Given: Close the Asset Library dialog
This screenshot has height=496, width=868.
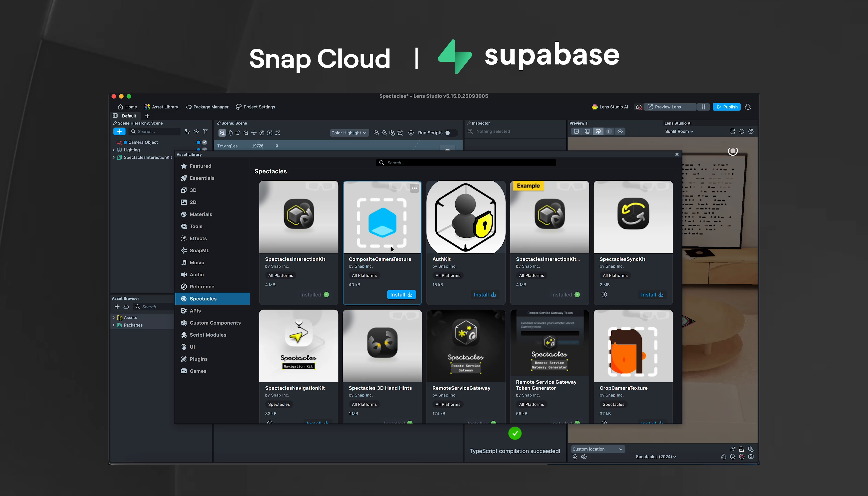Looking at the screenshot, I should [x=677, y=154].
